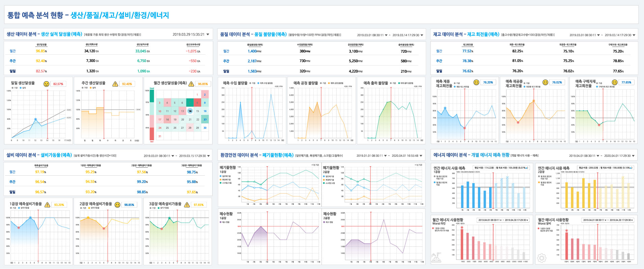The width and height of the screenshot is (644, 269).
Task: Open 에너지 데이터 start date 2019.04.01 dropdown
Action: click(x=598, y=156)
